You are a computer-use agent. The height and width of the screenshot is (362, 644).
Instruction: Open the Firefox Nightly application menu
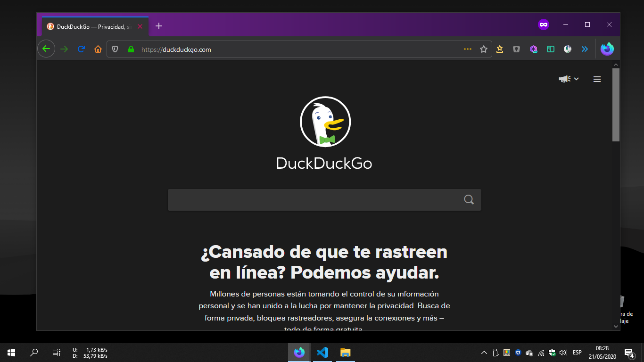point(607,49)
